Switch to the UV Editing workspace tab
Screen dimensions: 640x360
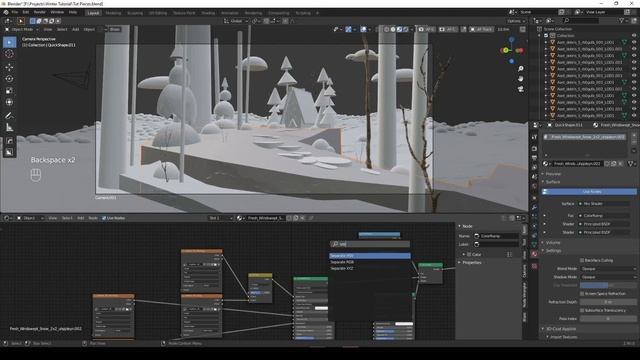(x=158, y=13)
